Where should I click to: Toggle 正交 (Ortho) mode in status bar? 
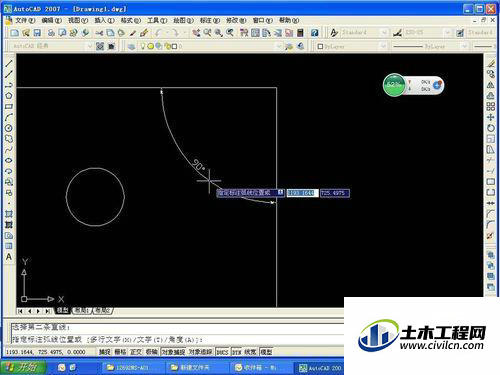[136, 352]
